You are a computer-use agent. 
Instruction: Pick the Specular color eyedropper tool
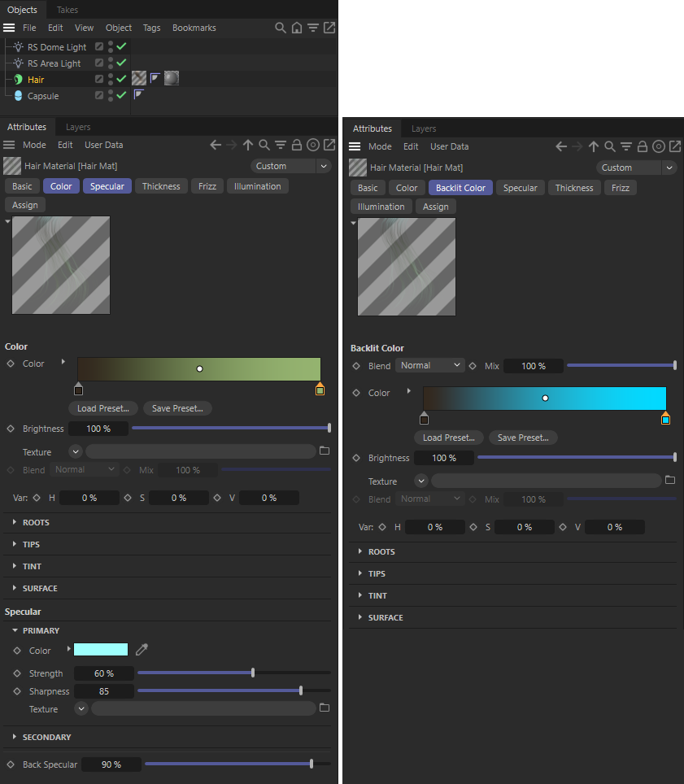[x=142, y=650]
